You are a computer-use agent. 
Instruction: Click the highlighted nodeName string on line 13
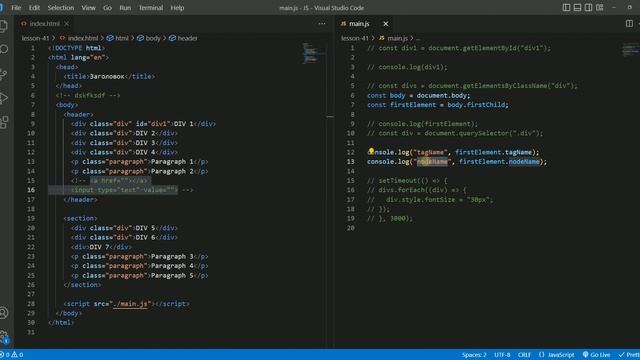click(x=432, y=162)
